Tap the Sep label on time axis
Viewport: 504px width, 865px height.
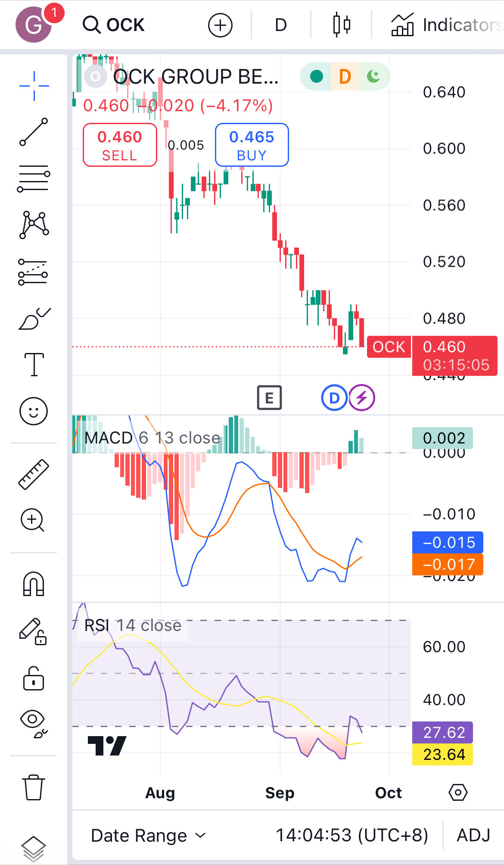click(280, 793)
